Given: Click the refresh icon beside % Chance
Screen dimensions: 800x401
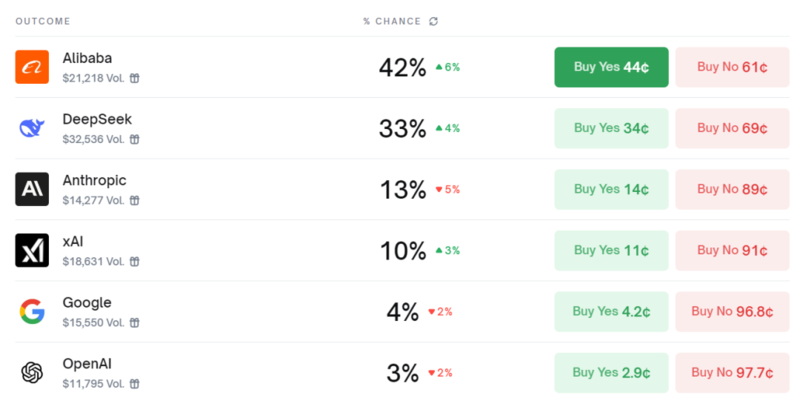Looking at the screenshot, I should [x=433, y=21].
